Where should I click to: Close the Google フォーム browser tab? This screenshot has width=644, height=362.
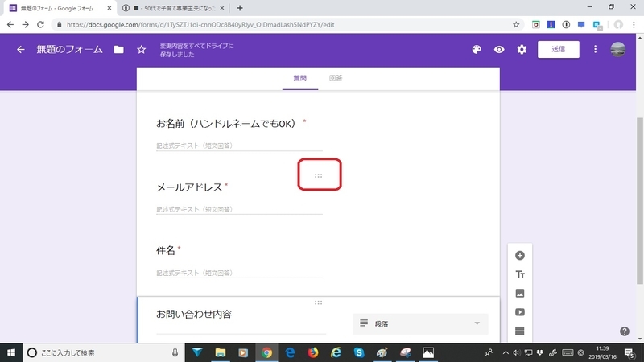click(x=109, y=8)
